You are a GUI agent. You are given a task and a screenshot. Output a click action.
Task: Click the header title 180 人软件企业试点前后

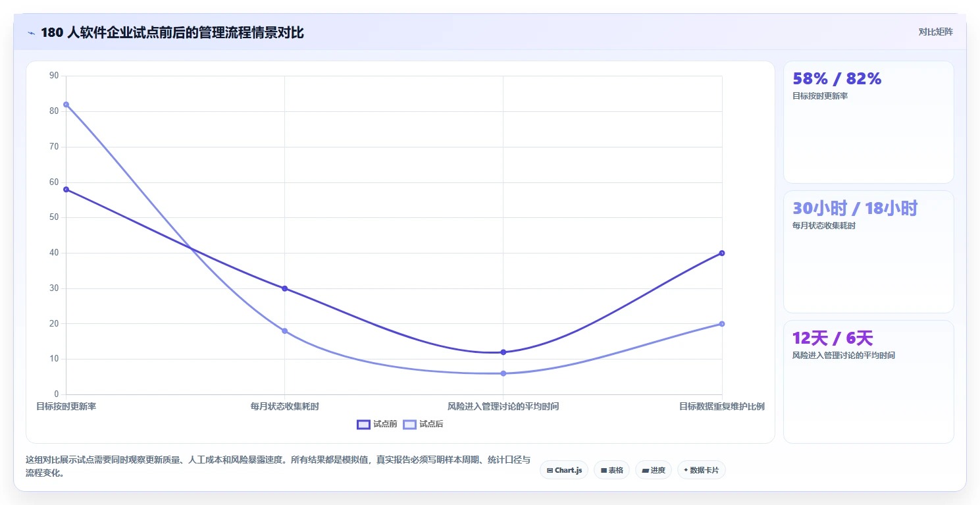[x=172, y=32]
